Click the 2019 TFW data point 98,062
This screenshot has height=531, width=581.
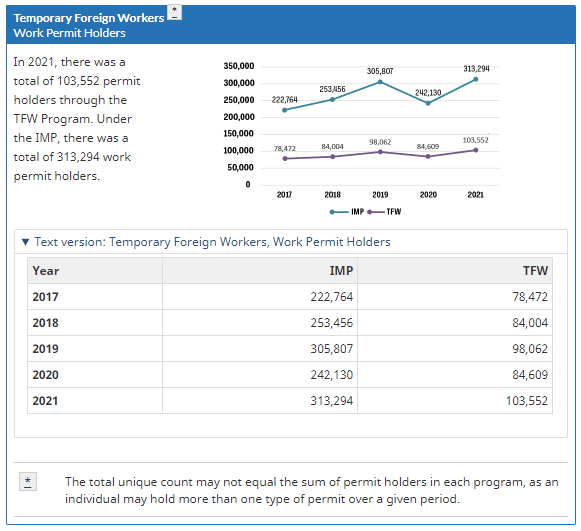[380, 152]
